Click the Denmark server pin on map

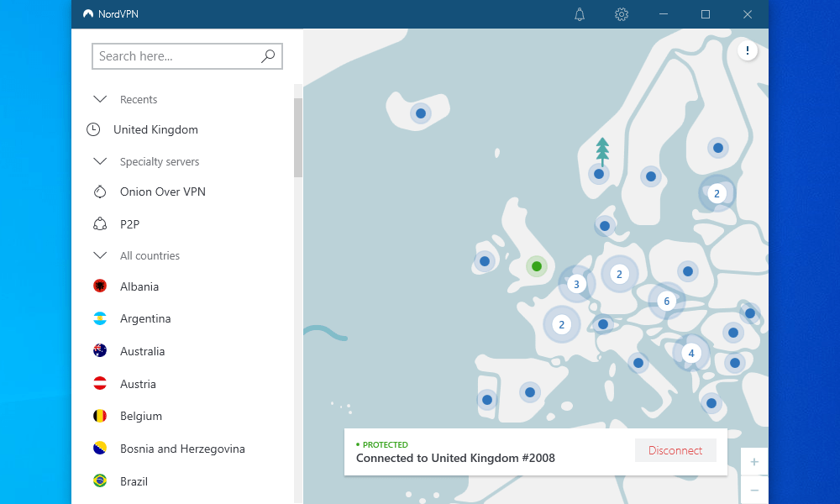click(605, 226)
